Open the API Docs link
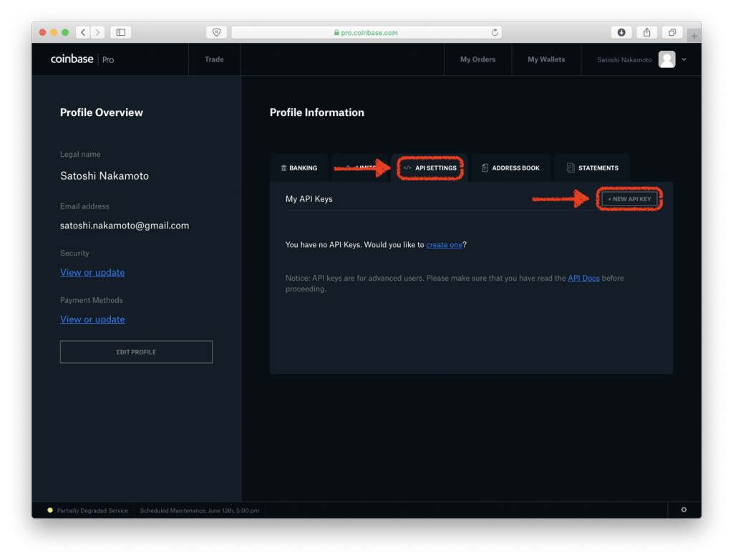This screenshot has width=733, height=560. click(x=583, y=278)
